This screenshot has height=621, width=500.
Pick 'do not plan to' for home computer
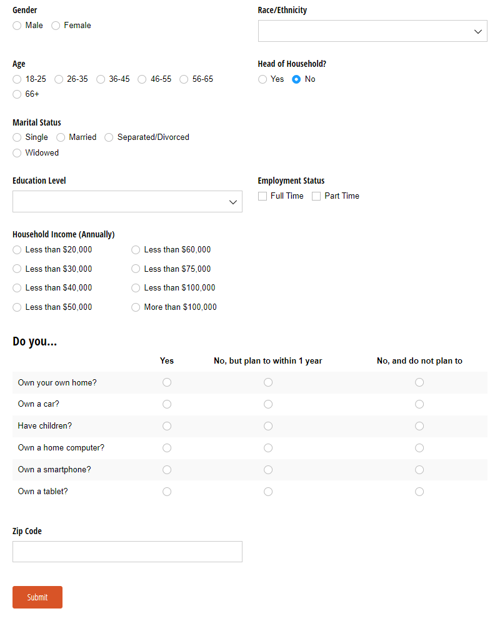[x=419, y=448]
